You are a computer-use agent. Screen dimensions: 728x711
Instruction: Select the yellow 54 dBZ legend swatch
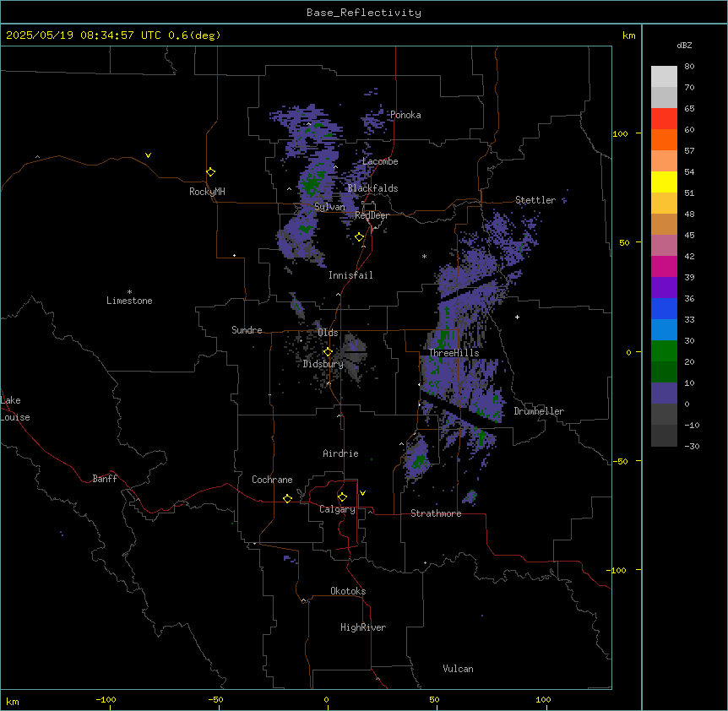click(664, 182)
